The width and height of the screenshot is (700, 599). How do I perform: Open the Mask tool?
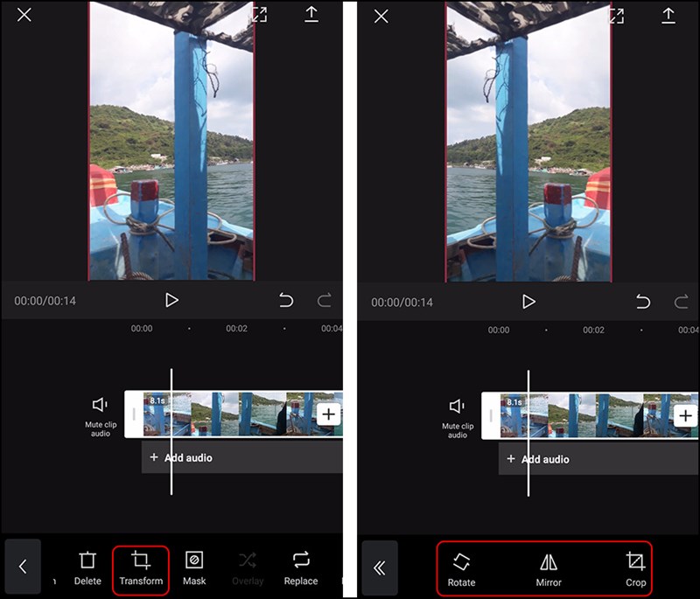[x=194, y=568]
